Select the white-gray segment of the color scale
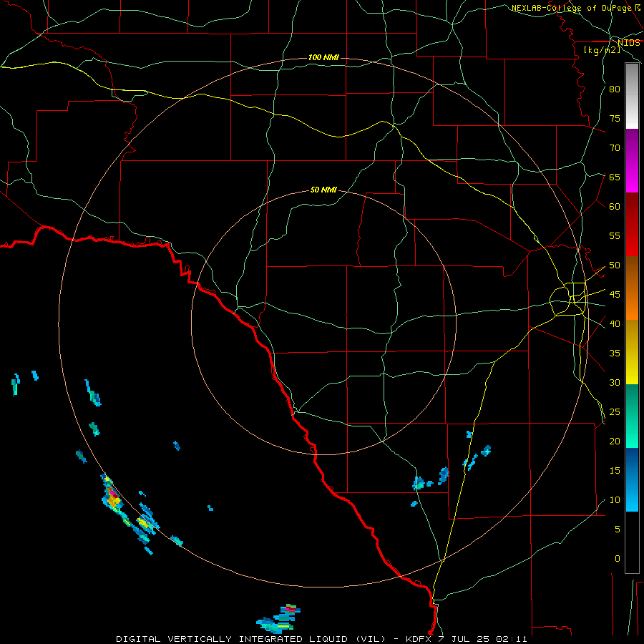The width and height of the screenshot is (644, 644). 632,96
